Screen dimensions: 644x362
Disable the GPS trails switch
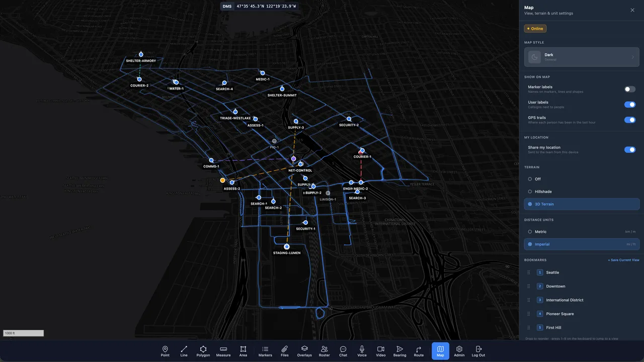pyautogui.click(x=630, y=120)
